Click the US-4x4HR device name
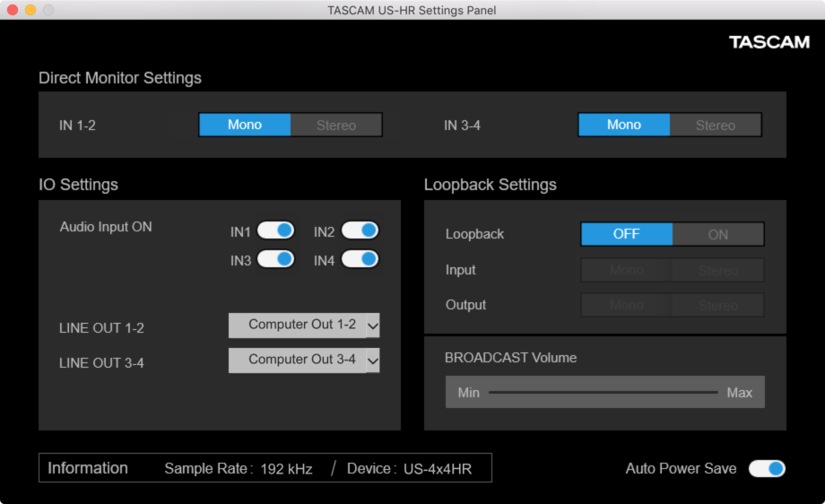Image resolution: width=825 pixels, height=504 pixels. pos(438,469)
